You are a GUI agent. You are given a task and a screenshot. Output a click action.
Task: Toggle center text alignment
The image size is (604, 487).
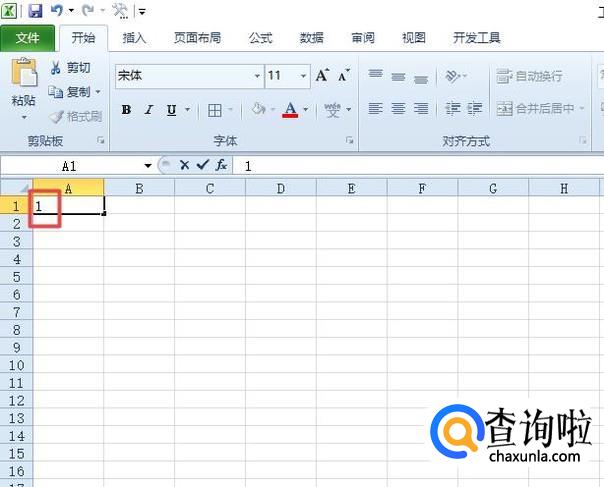(398, 109)
